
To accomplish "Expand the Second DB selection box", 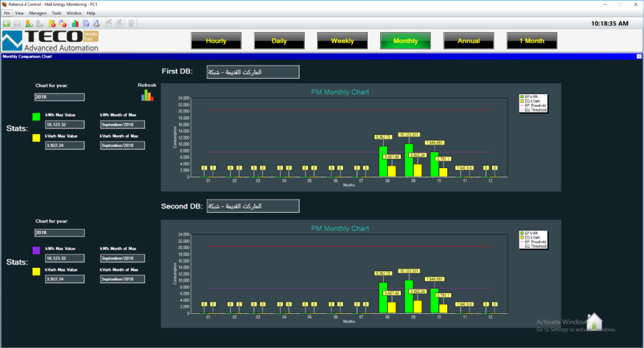I will [x=253, y=206].
